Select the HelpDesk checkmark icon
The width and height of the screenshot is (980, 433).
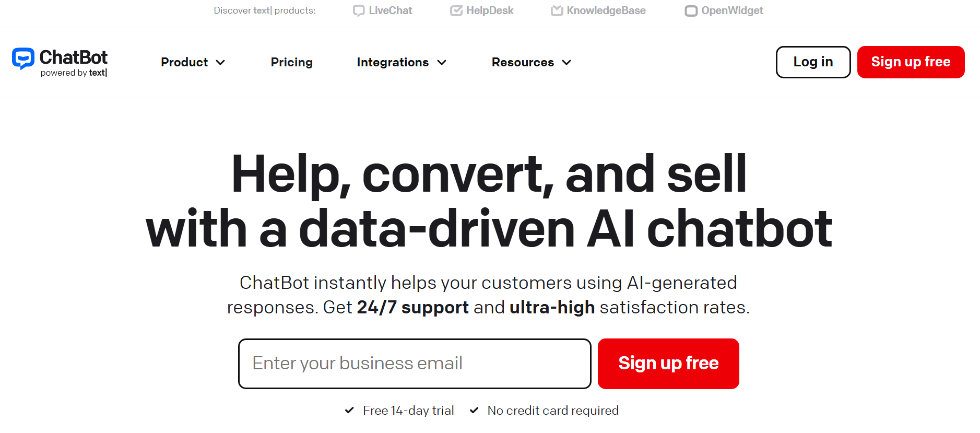click(x=456, y=10)
